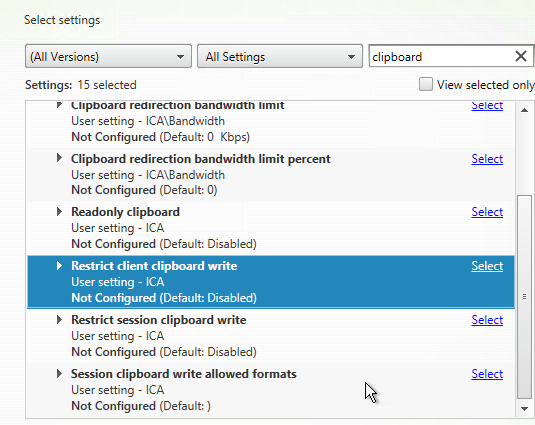The height and width of the screenshot is (425, 535).
Task: Select link for Restrict client clipboard write
Action: click(487, 266)
